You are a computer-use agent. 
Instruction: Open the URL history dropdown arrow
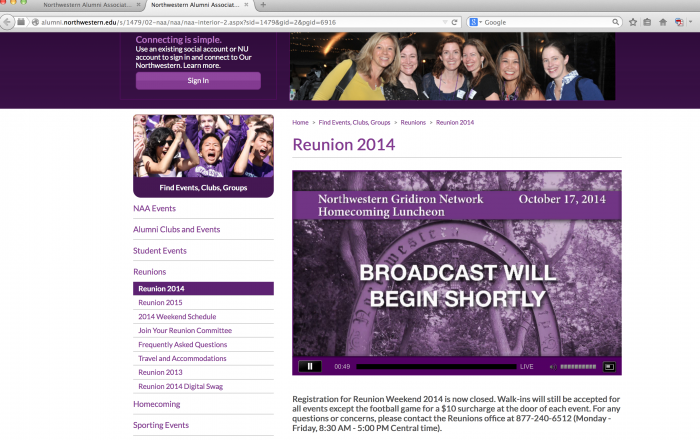pos(445,22)
